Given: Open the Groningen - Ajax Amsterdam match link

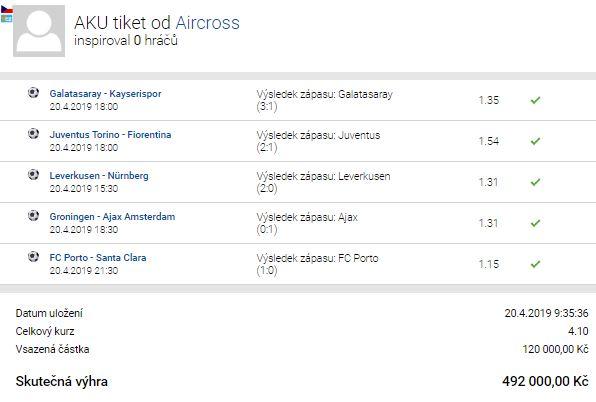Looking at the screenshot, I should point(112,217).
